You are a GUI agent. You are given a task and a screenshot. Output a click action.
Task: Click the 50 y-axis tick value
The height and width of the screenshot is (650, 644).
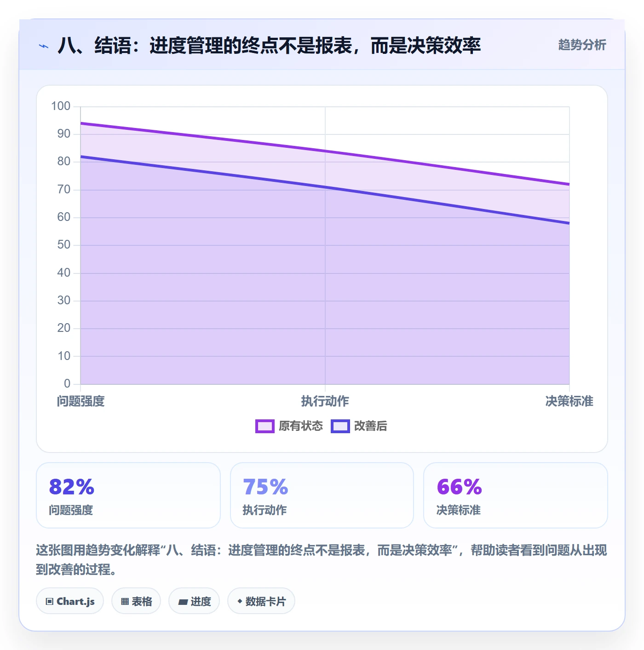[64, 245]
